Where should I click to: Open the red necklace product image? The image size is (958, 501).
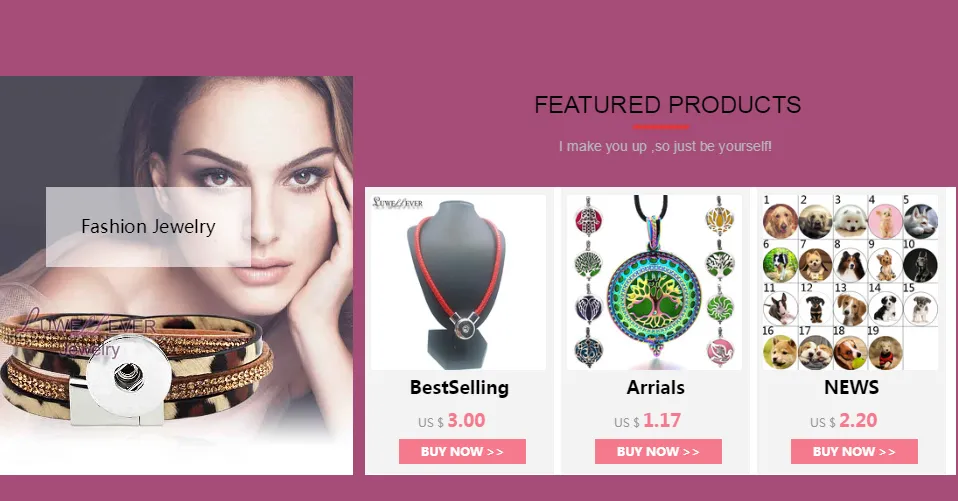(458, 282)
